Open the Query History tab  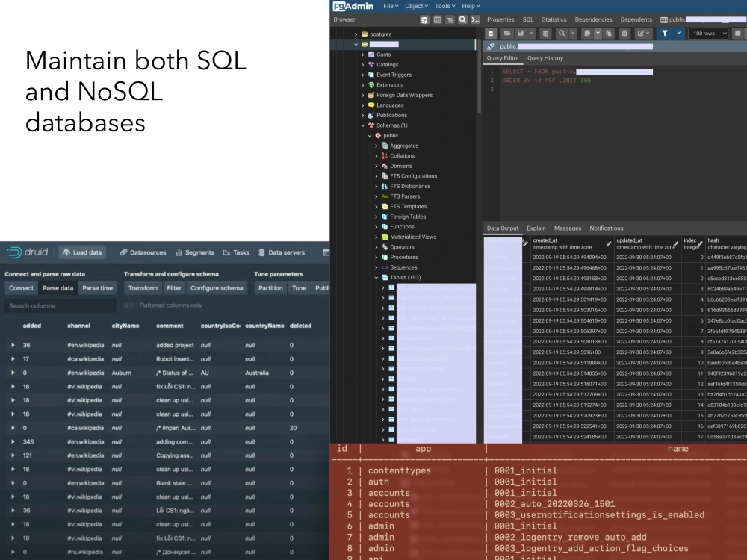[545, 58]
